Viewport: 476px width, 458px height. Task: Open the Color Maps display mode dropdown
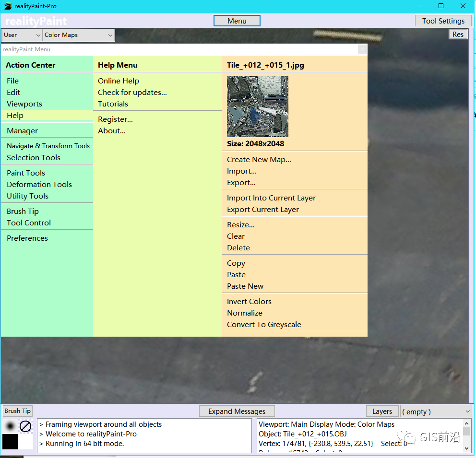pyautogui.click(x=78, y=35)
